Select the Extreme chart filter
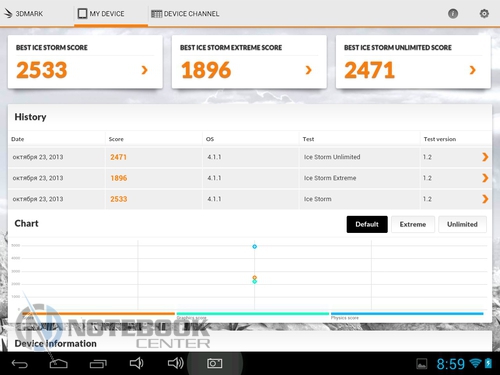This screenshot has width=500, height=375. [413, 224]
